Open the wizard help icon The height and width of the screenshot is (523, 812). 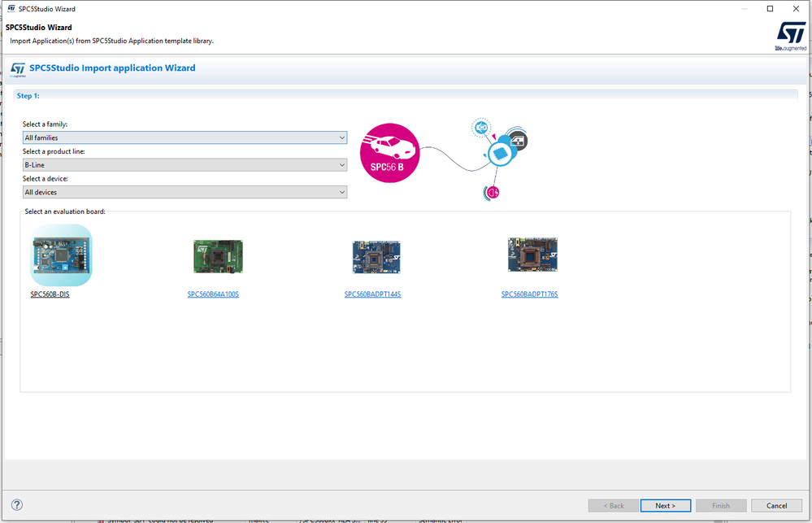[x=17, y=505]
